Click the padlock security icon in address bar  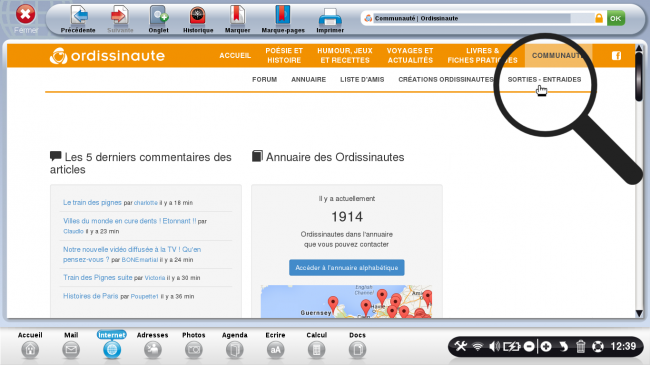599,18
